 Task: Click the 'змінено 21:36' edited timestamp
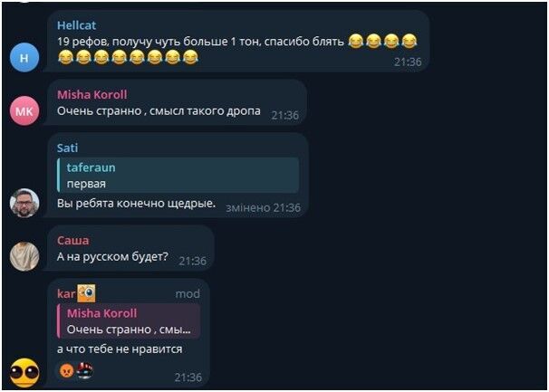coord(263,208)
